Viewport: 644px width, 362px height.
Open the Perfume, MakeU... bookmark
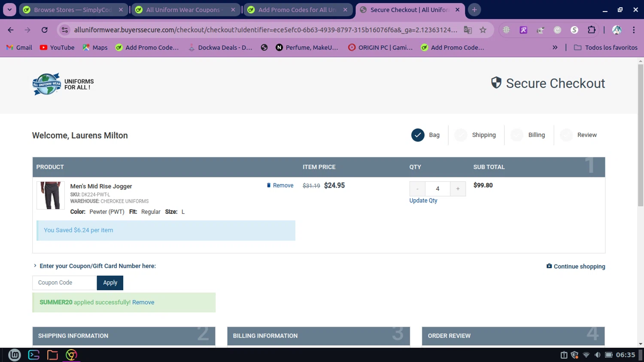(x=307, y=48)
